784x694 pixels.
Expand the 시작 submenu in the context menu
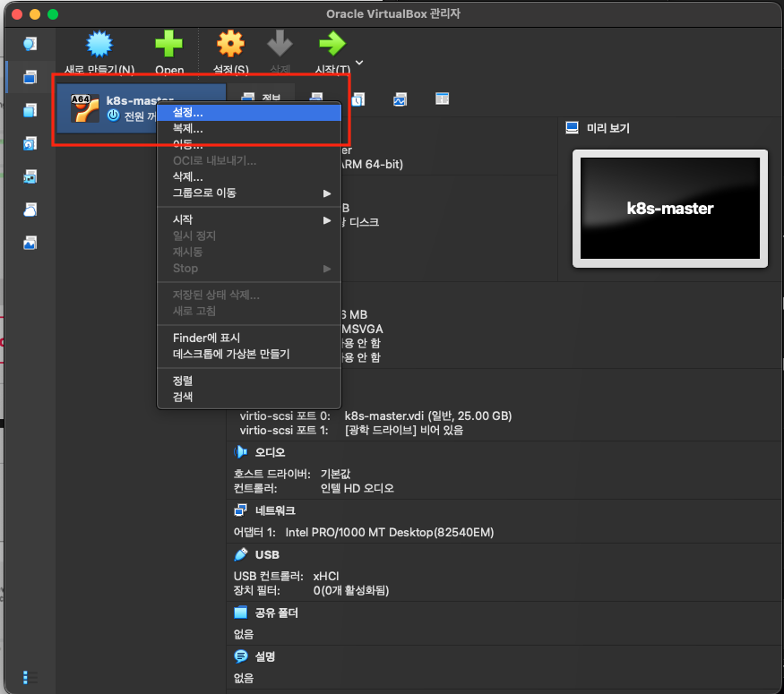click(249, 220)
